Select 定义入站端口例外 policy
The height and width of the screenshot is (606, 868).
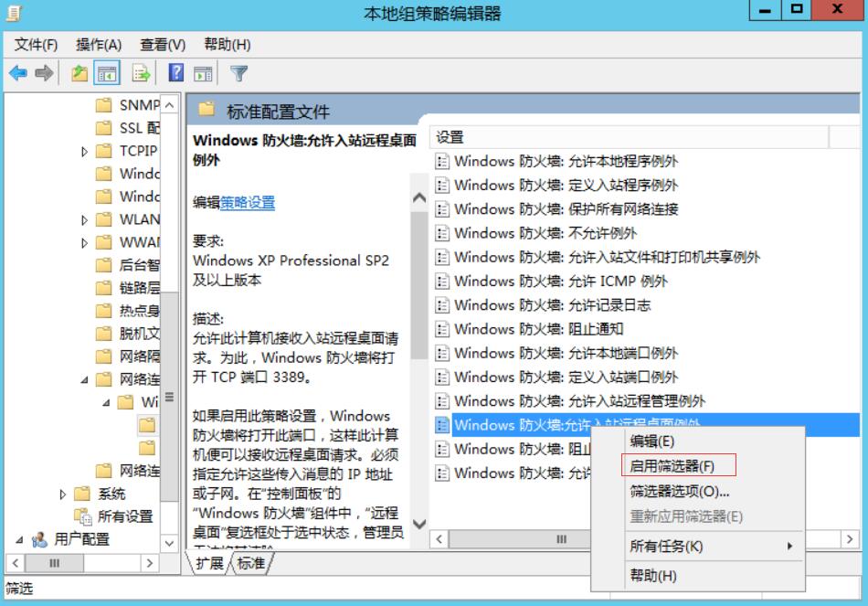coord(556,377)
